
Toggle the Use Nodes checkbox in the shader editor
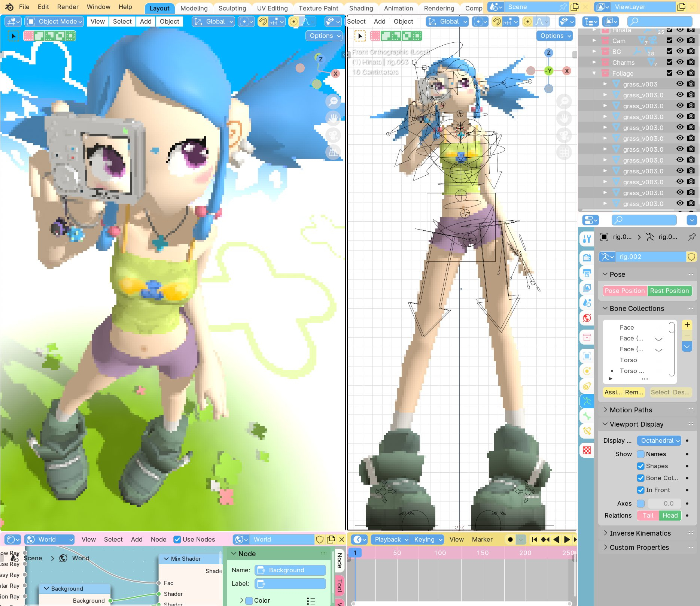177,539
